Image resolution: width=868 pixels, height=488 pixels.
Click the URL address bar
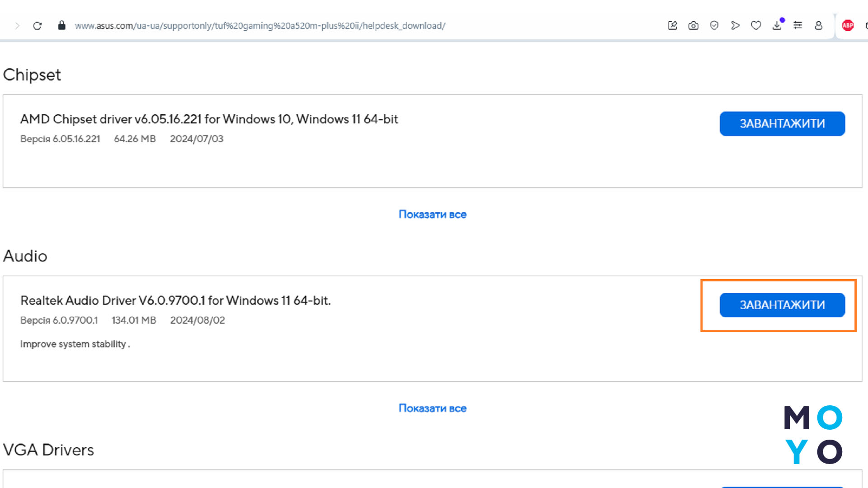260,26
